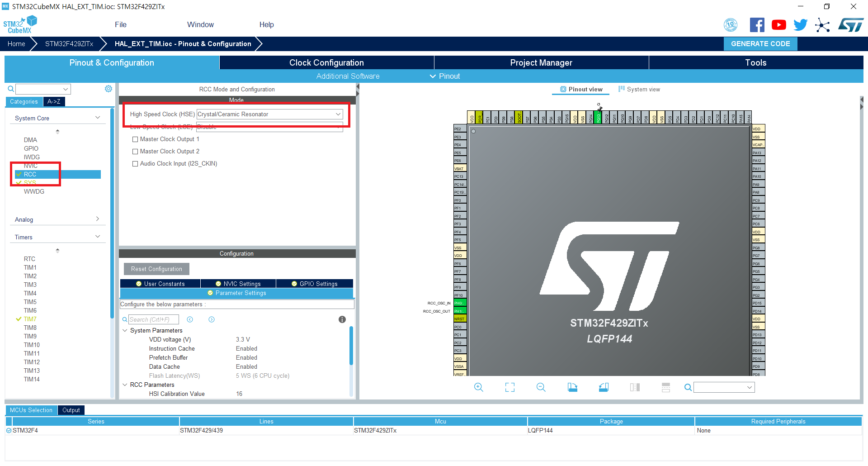Go to next parameter search result
The height and width of the screenshot is (466, 868).
(x=212, y=319)
